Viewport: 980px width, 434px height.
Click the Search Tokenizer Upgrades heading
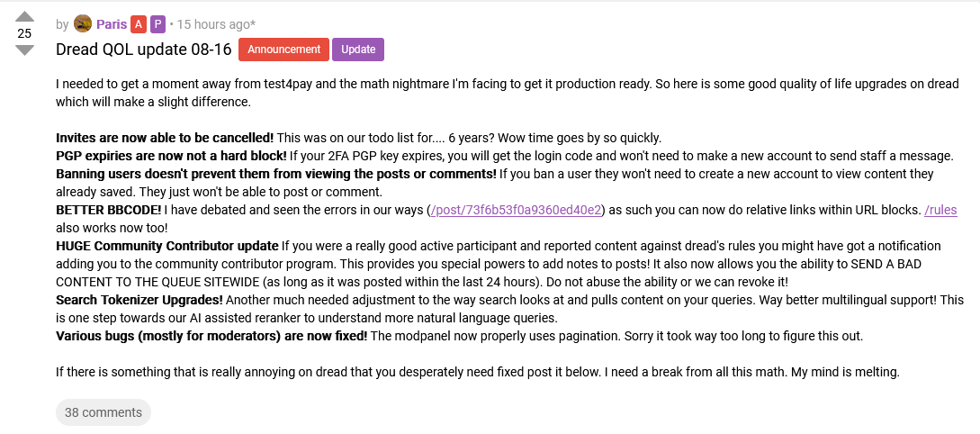pos(139,300)
